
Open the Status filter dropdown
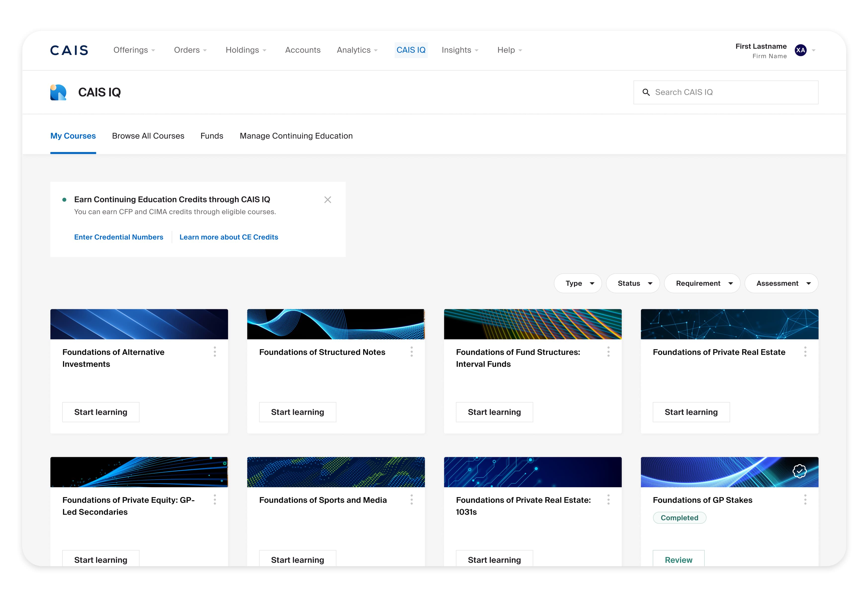pos(633,283)
